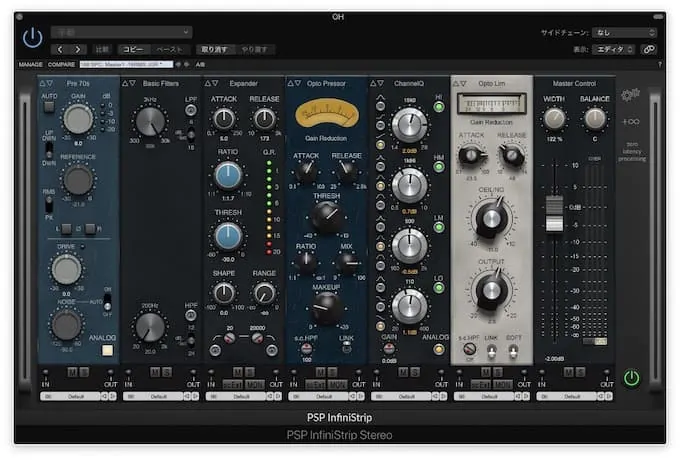The height and width of the screenshot is (460, 680).
Task: Adjust Opto Pressor MAKEUP knob
Action: pos(327,308)
